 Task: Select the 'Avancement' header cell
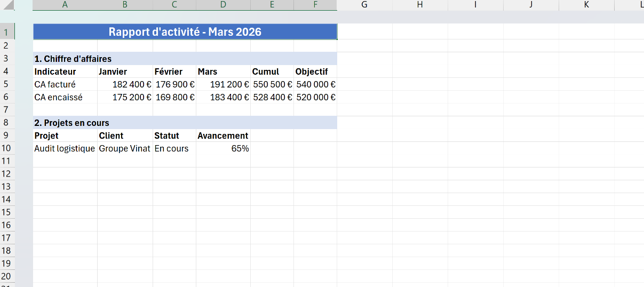224,135
